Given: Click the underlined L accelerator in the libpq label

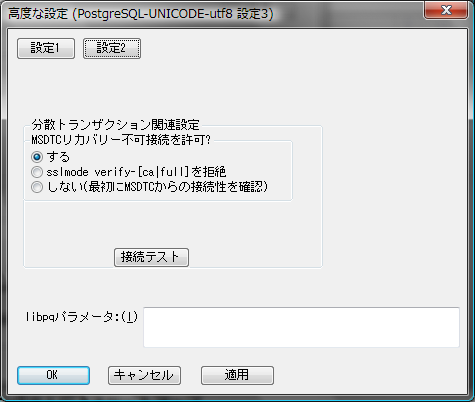Looking at the screenshot, I should [129, 317].
